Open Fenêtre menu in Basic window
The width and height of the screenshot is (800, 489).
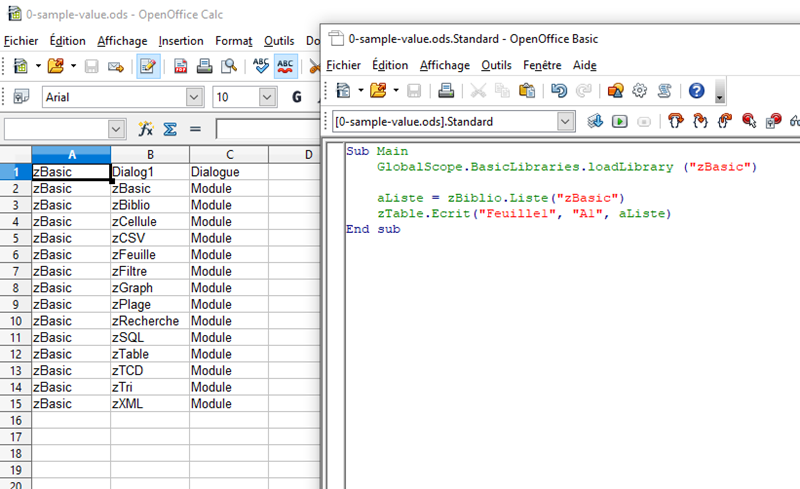(542, 65)
